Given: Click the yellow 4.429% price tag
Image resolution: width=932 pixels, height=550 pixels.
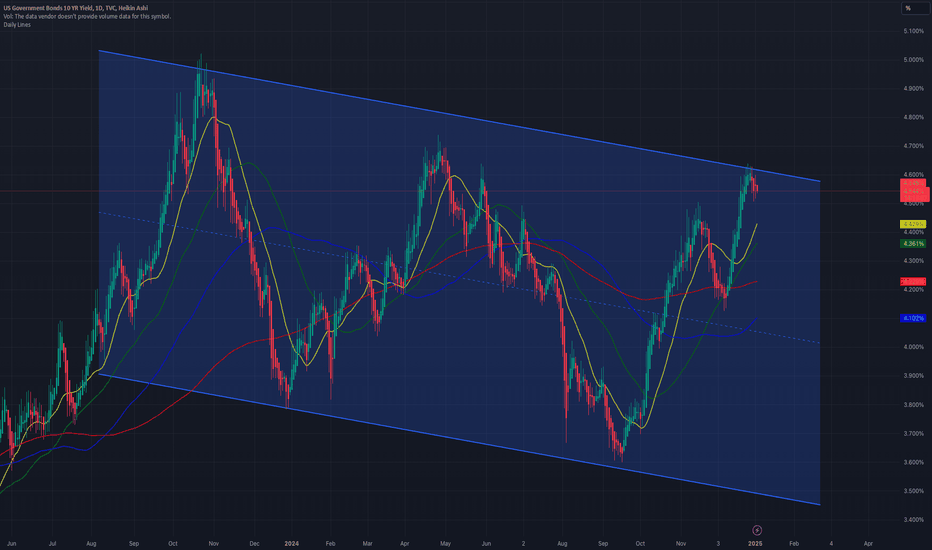Looking at the screenshot, I should (x=913, y=224).
